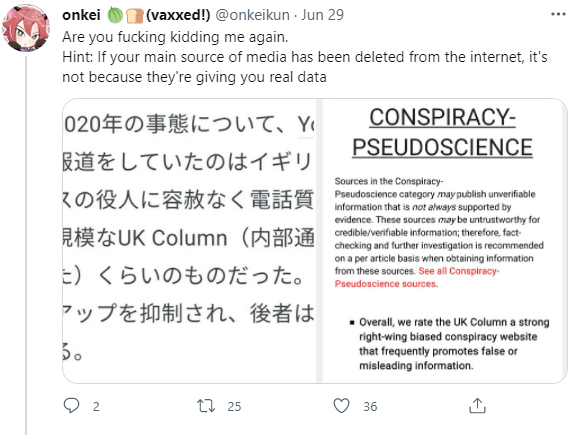Open the three-dot more options menu
Viewport: 573px width, 439px height.
pyautogui.click(x=558, y=14)
